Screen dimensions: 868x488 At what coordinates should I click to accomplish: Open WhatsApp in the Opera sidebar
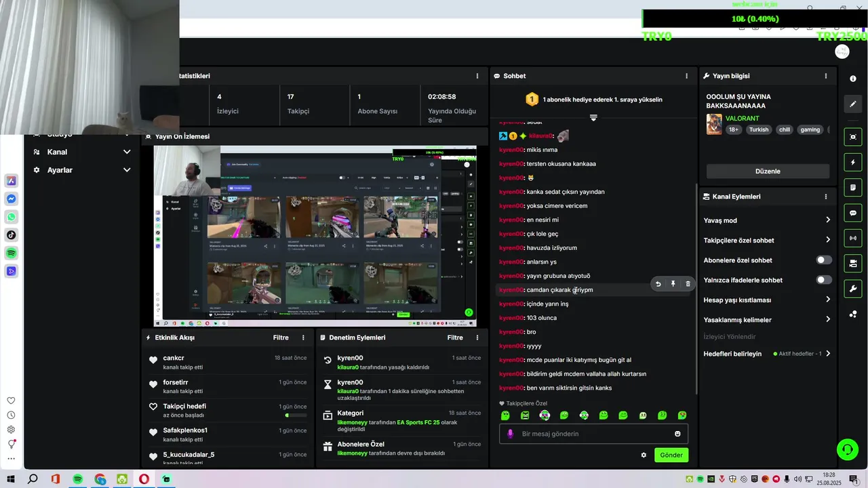click(x=12, y=217)
